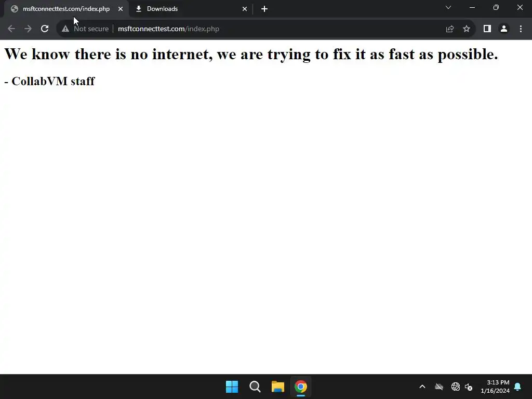Open File Explorer from taskbar
Screen dimensions: 532x399
(x=277, y=387)
